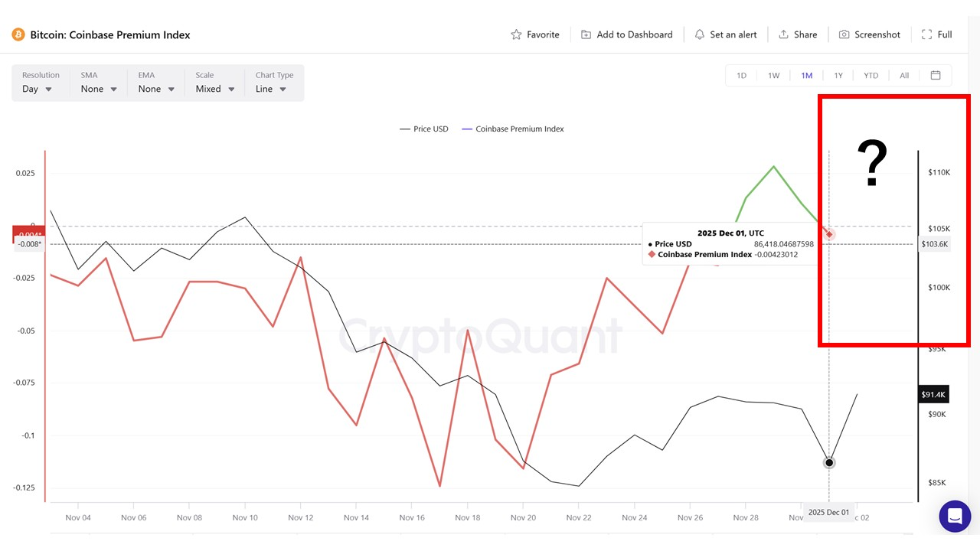Click the Share upload icon

pos(783,34)
